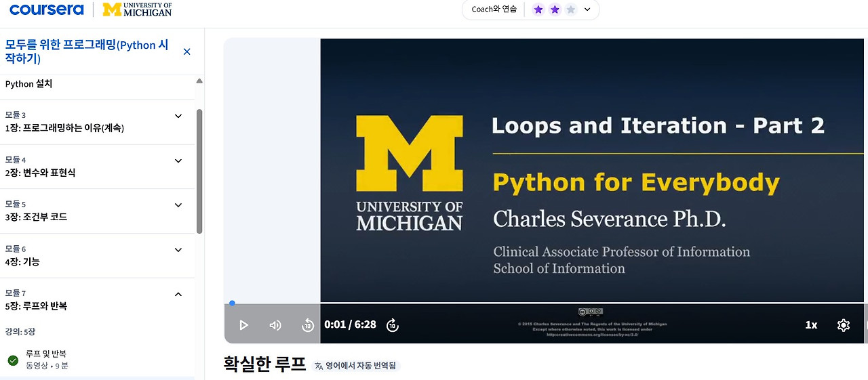The image size is (868, 380).
Task: Click the Creative Commons license badge
Action: (x=591, y=312)
